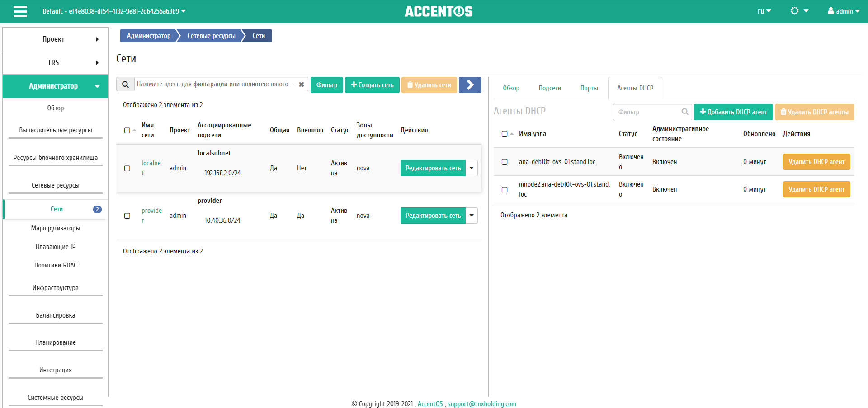Select all DHCP agents header checkbox
Screen dimensions: 868x408
(x=505, y=134)
